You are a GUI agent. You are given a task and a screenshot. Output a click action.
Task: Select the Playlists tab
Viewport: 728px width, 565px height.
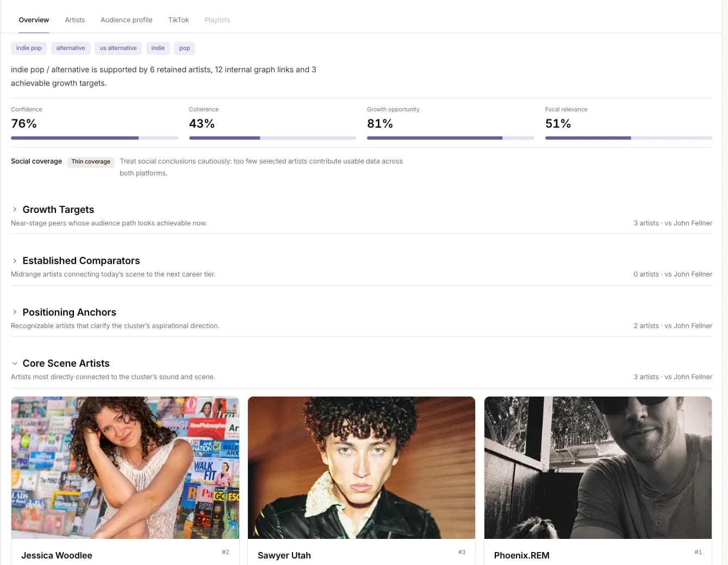pyautogui.click(x=217, y=20)
